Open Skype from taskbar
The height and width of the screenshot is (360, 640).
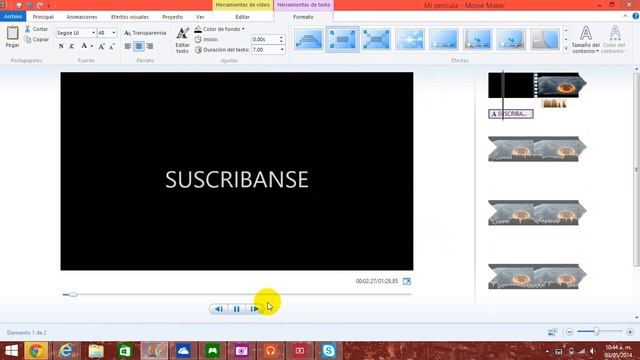tap(329, 351)
